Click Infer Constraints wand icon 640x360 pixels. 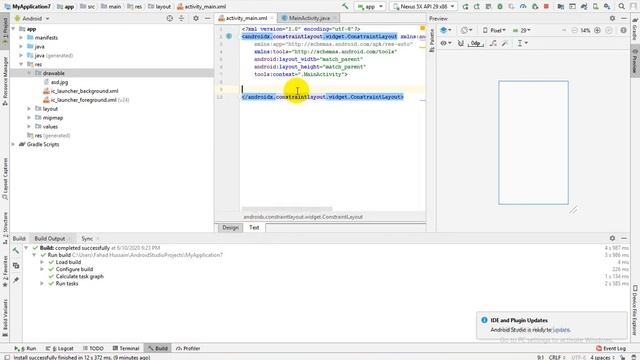[x=505, y=43]
